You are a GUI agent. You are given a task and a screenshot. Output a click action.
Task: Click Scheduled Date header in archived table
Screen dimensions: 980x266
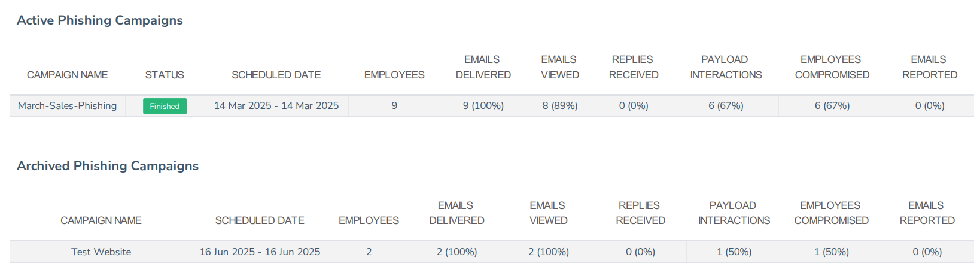click(x=260, y=220)
